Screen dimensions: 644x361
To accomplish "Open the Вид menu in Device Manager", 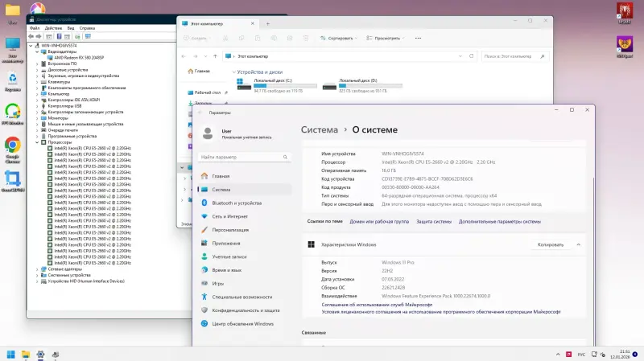I will click(71, 28).
